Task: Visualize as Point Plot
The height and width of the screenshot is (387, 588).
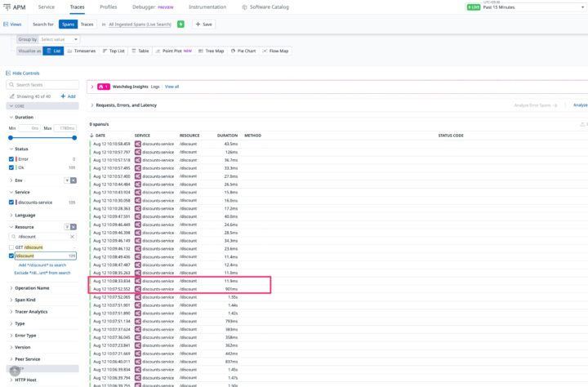Action: pos(174,51)
